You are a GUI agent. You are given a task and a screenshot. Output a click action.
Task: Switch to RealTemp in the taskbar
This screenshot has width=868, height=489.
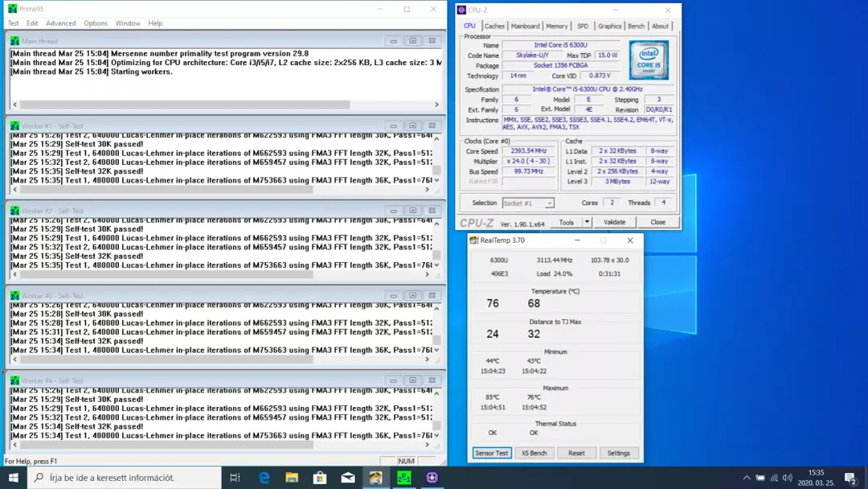(x=376, y=478)
